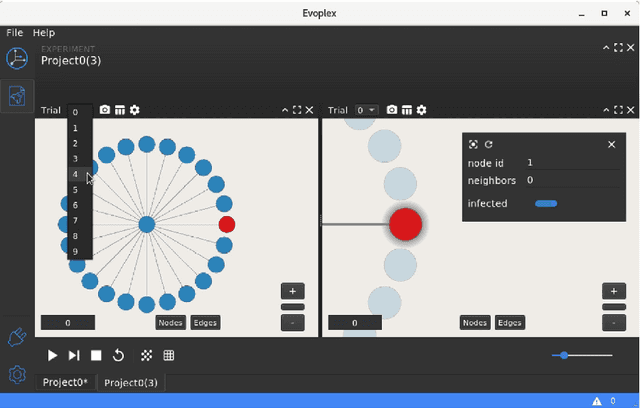Zoom in left graph with plus button
Screen dimensions: 640x408
[293, 291]
